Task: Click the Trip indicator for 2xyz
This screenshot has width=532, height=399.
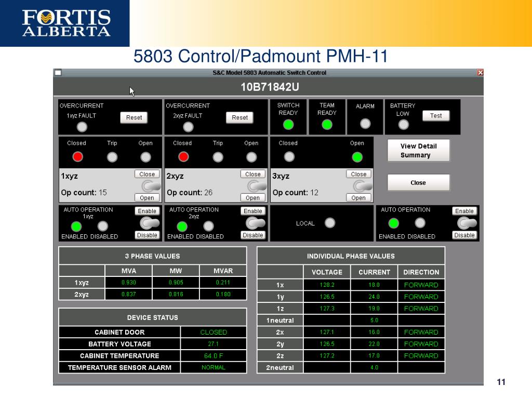Action: [x=218, y=157]
